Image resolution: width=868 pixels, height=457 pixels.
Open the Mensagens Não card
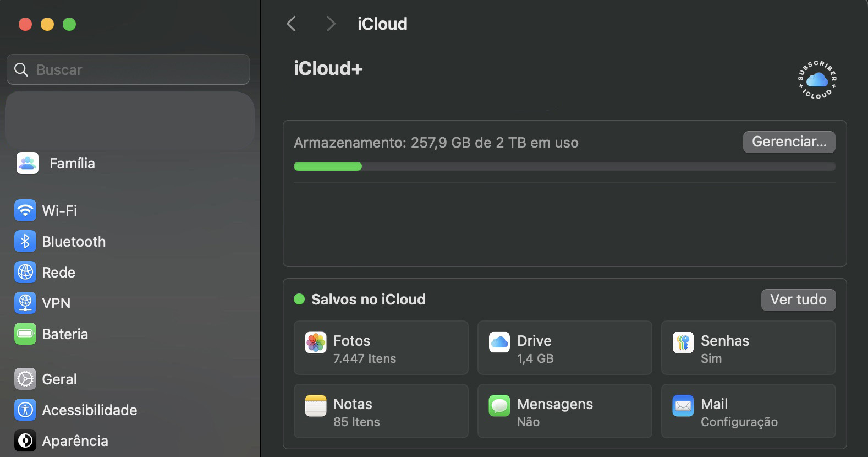click(x=565, y=411)
